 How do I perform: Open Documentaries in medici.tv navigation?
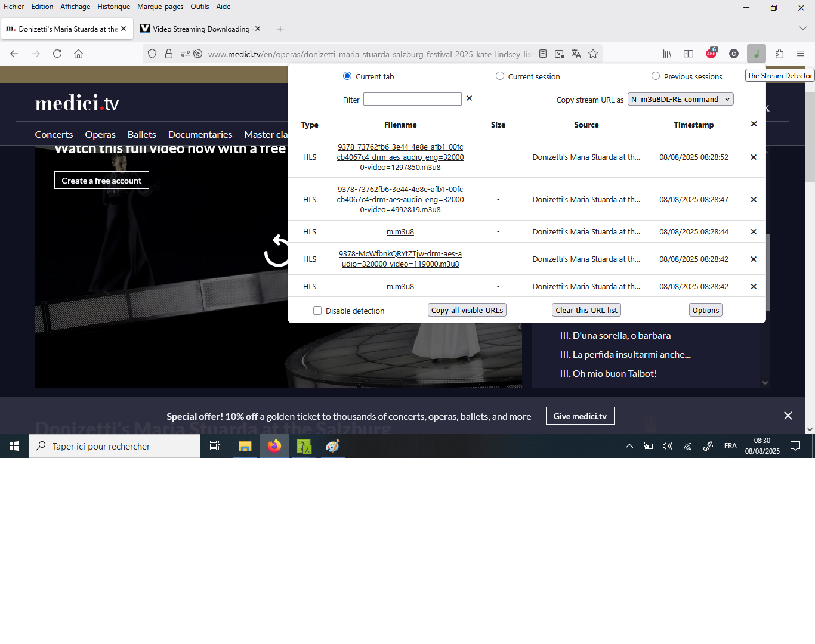pyautogui.click(x=200, y=134)
